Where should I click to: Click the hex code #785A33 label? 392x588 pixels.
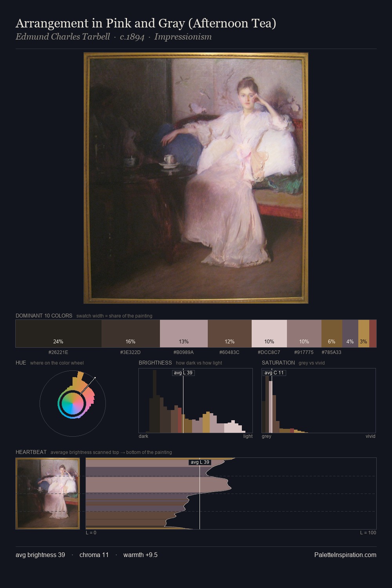(332, 352)
